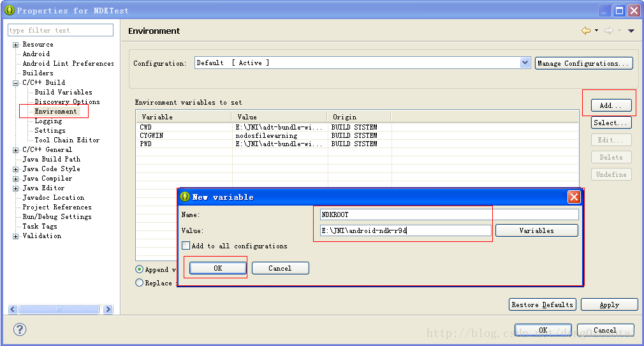This screenshot has height=346, width=644.
Task: Click Eclipse icon in Properties title bar
Action: pyautogui.click(x=10, y=10)
